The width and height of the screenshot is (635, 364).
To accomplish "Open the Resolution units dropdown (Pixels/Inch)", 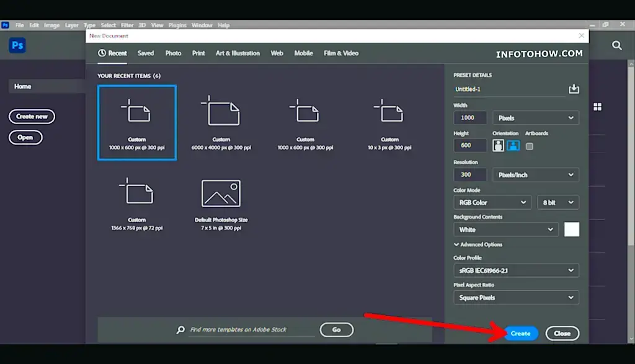I will pos(535,175).
